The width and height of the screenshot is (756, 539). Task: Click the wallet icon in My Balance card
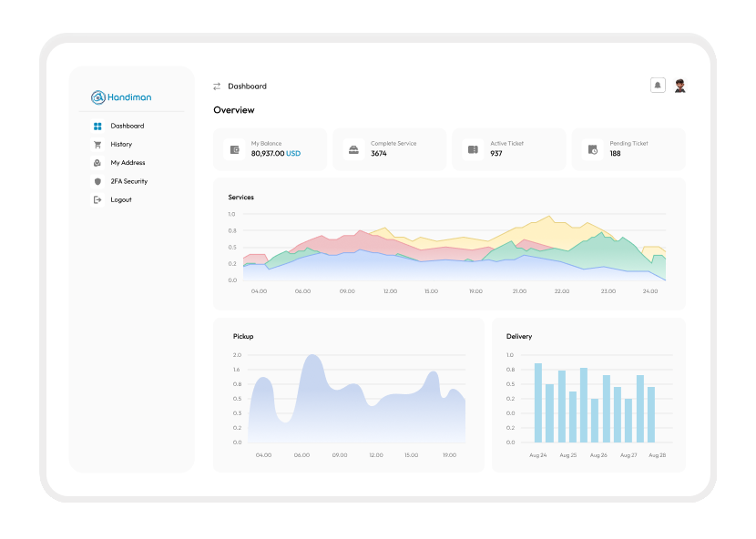(235, 149)
